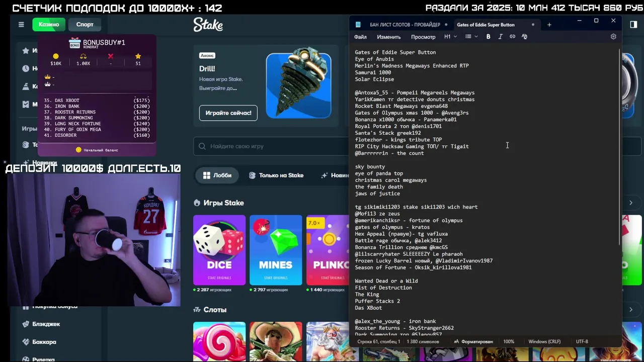Click Blackjack cards icon in sidebar
Image resolution: width=644 pixels, height=362 pixels.
click(26, 324)
